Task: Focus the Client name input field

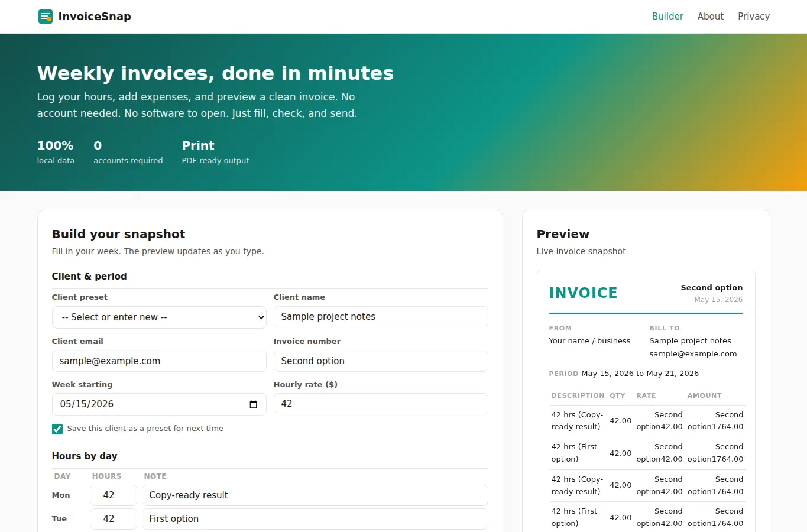Action: [381, 317]
